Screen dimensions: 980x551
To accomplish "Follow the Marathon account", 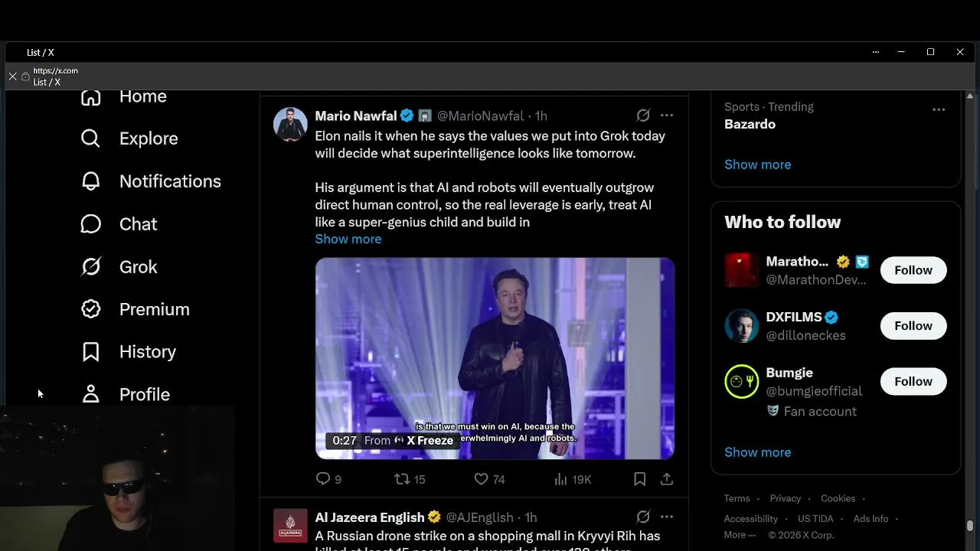I will (x=913, y=270).
